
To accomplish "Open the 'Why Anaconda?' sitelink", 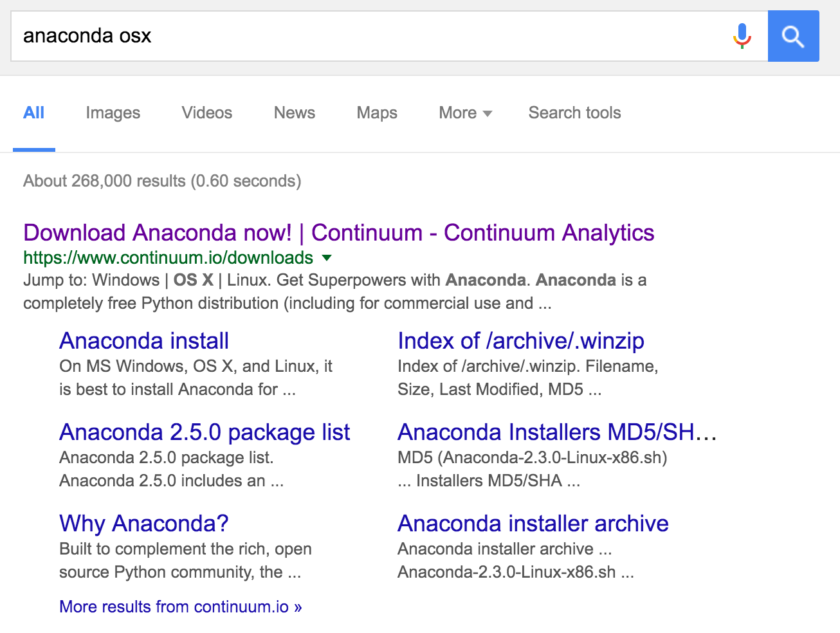I will click(144, 524).
